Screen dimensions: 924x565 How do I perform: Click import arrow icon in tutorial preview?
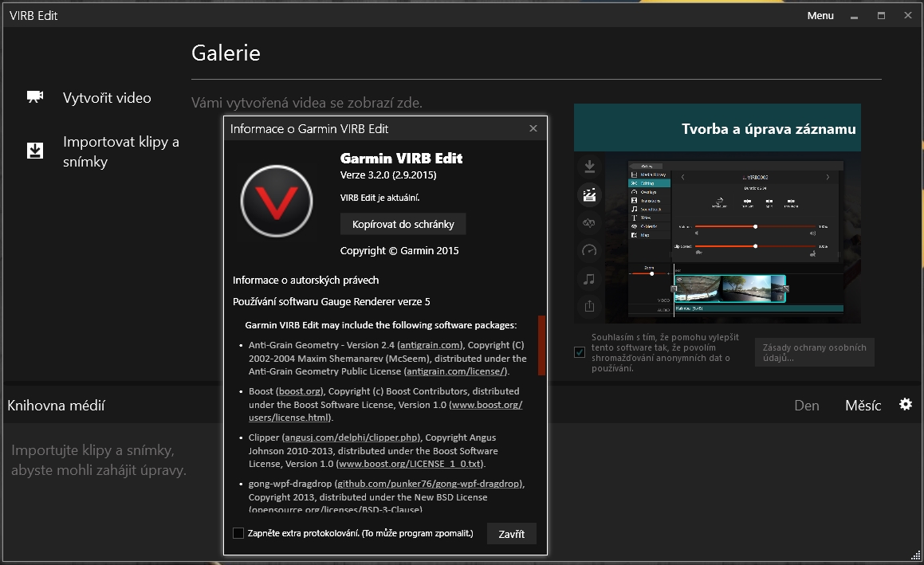(589, 167)
